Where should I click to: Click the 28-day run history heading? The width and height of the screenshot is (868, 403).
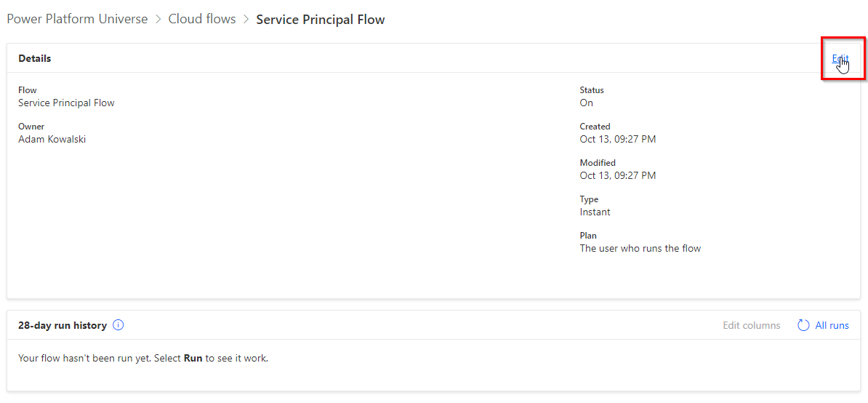coord(63,325)
